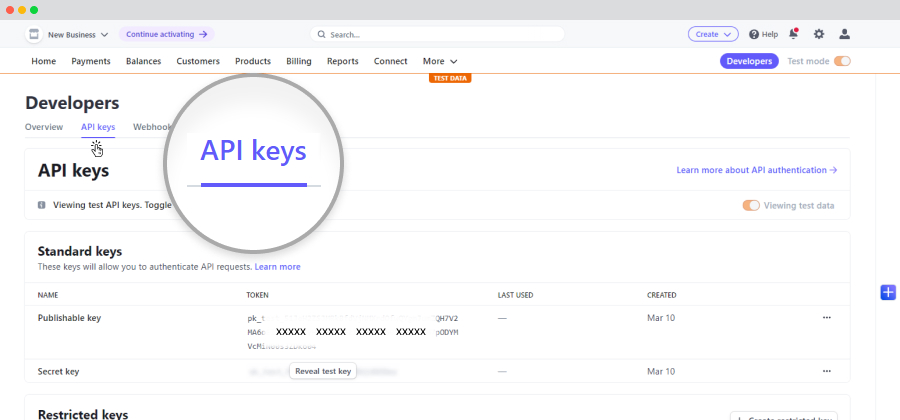Open Balances section
Image resolution: width=900 pixels, height=420 pixels.
(143, 61)
